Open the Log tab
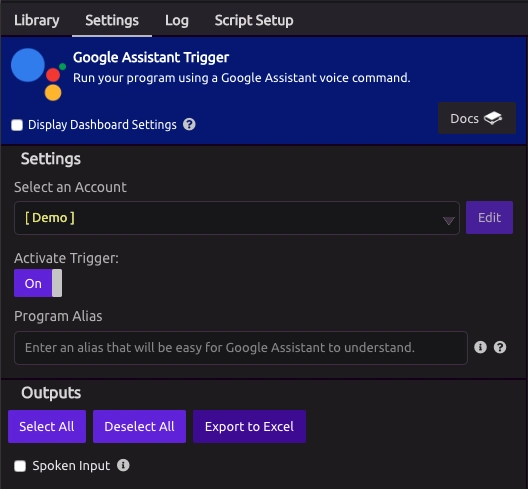This screenshot has width=528, height=489. pyautogui.click(x=177, y=20)
